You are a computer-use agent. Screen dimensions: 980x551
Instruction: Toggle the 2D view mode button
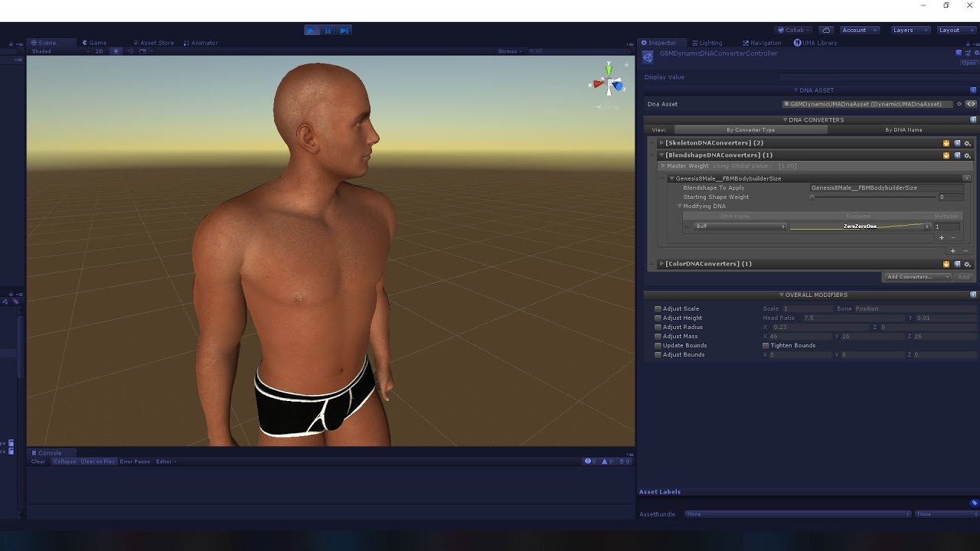(x=99, y=51)
